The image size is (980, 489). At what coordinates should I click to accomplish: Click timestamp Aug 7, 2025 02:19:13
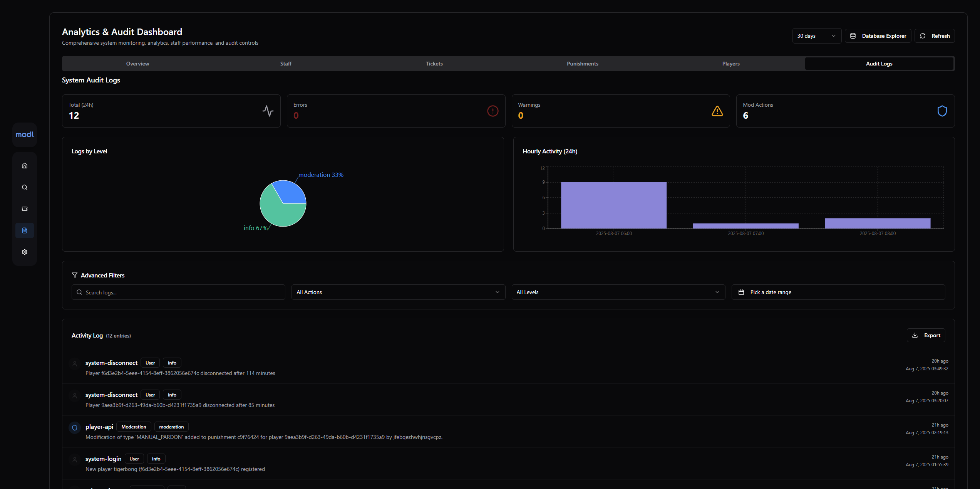[x=927, y=433]
